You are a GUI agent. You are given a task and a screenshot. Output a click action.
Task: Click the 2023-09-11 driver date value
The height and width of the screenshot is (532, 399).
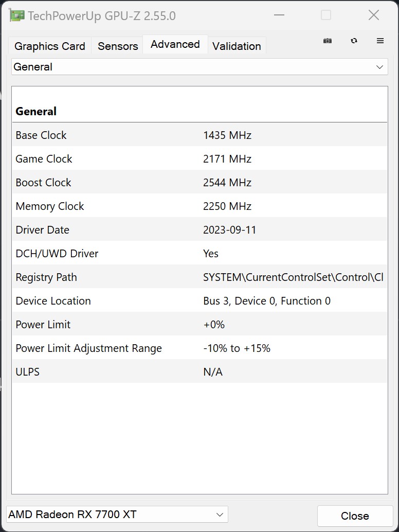pos(229,229)
